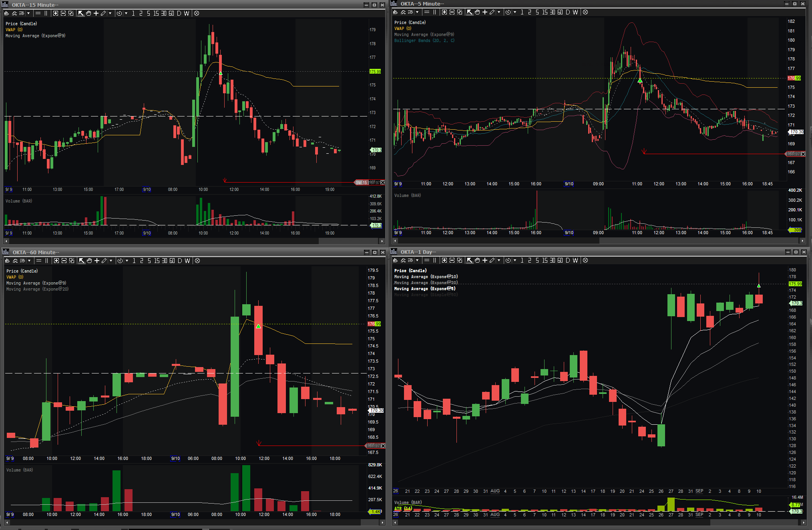Expand drawing tools dropdown in 60 Minute toolbar
This screenshot has width=812, height=530.
click(111, 261)
